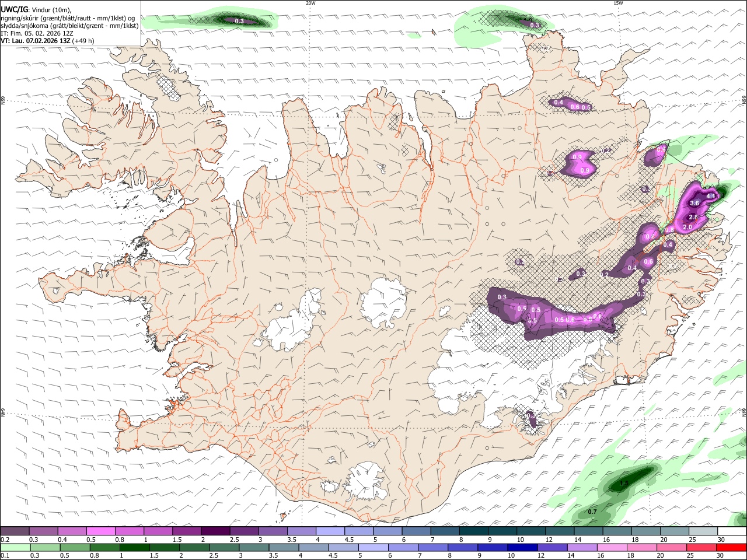
Task: Click the '3.6' snowfall value on the east coast
Action: (694, 203)
